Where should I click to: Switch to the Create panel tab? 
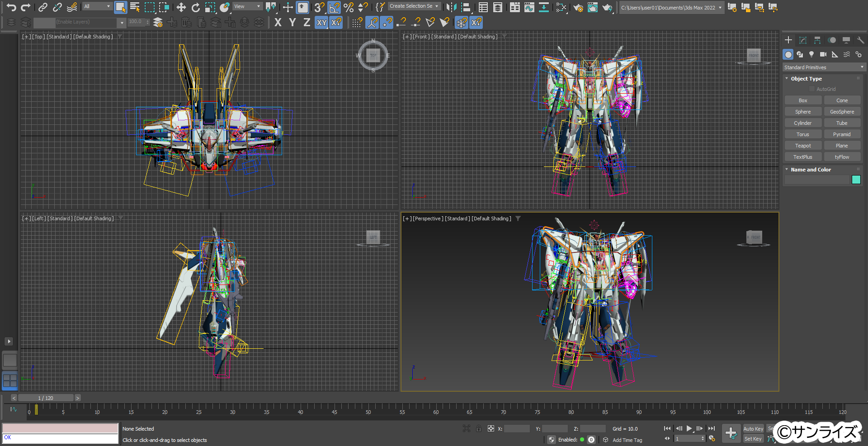coord(788,40)
